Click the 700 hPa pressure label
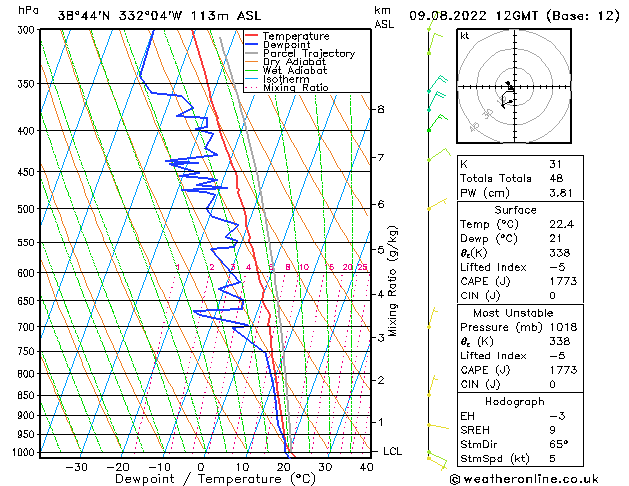The height and width of the screenshot is (486, 629). (x=28, y=327)
